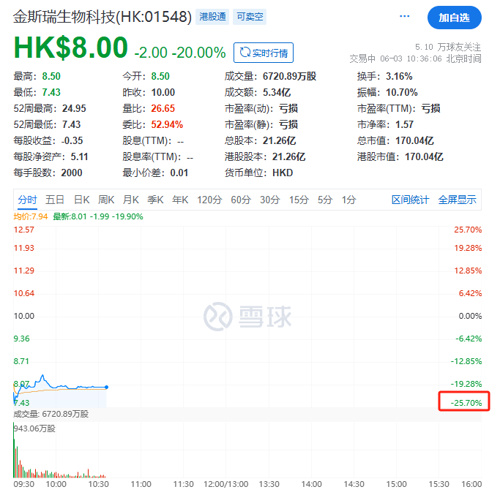Viewport: 500px width, 495px height.
Task: Click the 实时行情 refresh quote button
Action: (263, 52)
